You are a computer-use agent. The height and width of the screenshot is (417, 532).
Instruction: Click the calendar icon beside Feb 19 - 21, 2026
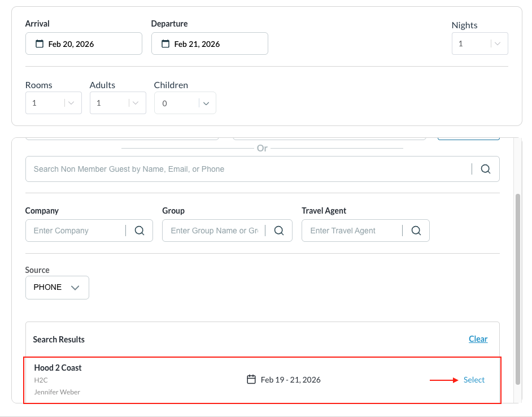coord(252,380)
